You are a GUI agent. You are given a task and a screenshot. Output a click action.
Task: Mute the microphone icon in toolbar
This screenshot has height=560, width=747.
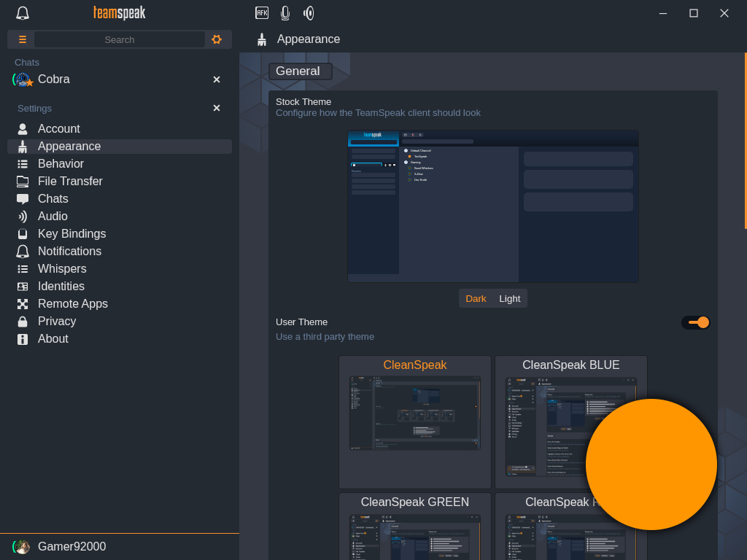[285, 13]
